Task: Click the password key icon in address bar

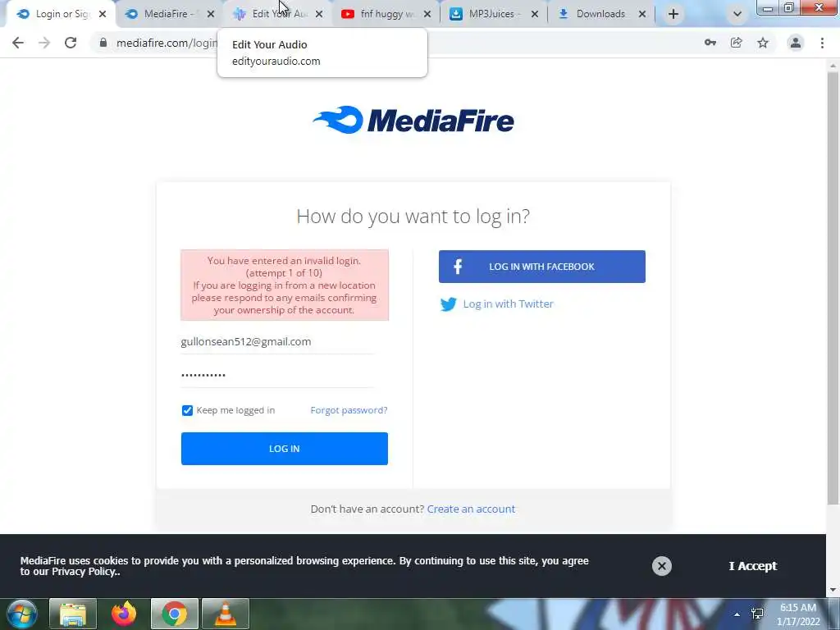Action: point(710,43)
